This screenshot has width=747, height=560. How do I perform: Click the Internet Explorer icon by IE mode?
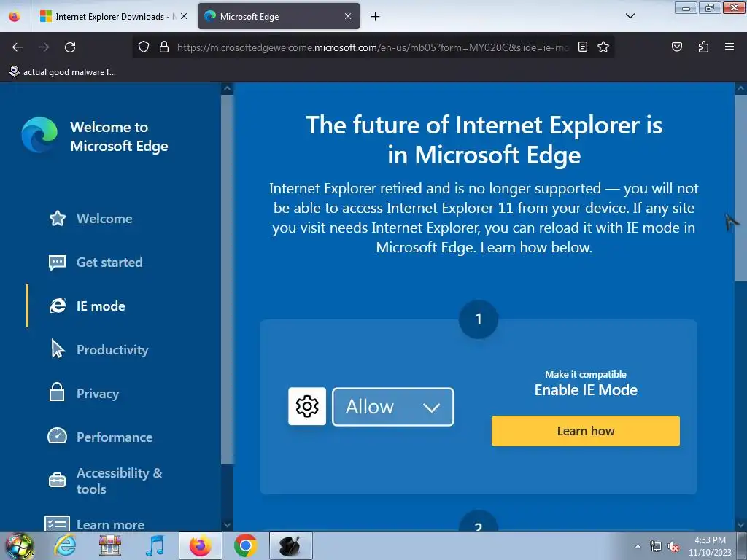pos(57,306)
